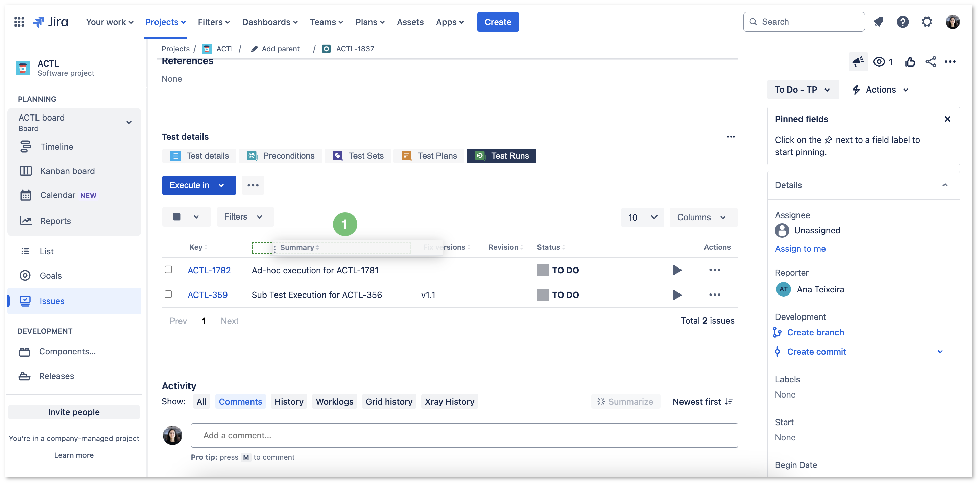Run test execution ACTL-1782 play button
The image size is (980, 485).
click(677, 270)
